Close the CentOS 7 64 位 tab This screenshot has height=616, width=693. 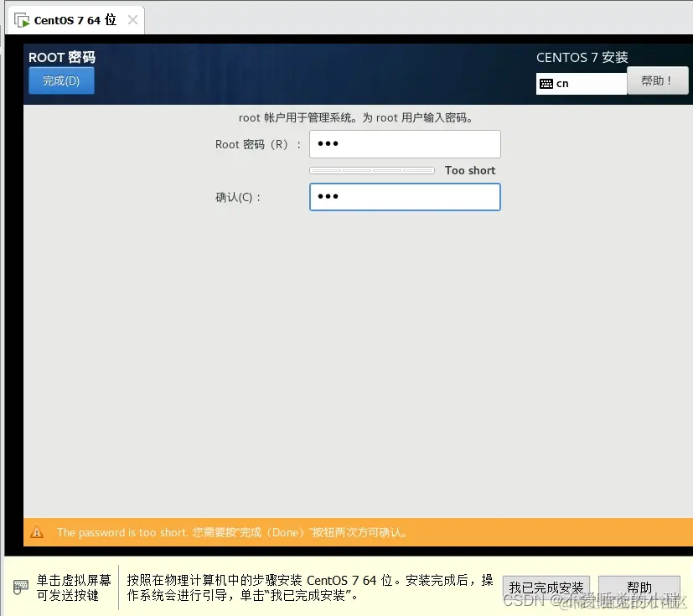point(132,20)
